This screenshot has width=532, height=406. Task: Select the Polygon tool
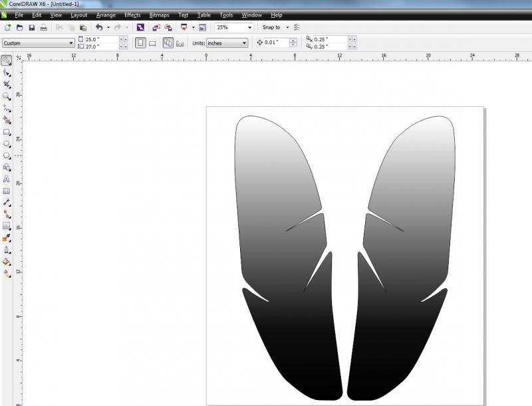coord(7,155)
